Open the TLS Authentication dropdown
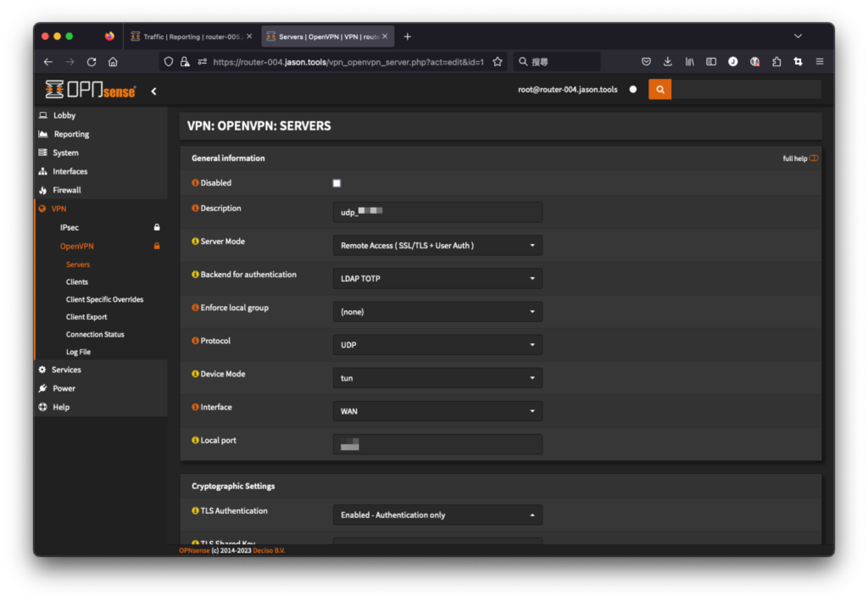 [x=437, y=515]
